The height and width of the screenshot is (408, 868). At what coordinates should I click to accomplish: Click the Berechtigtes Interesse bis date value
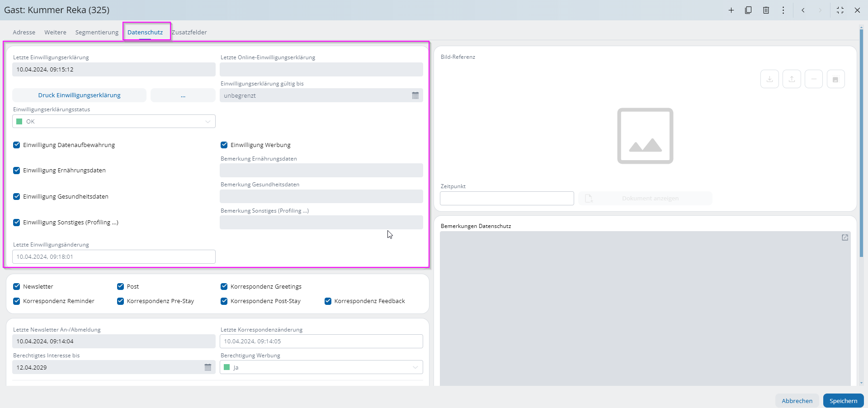tap(32, 367)
